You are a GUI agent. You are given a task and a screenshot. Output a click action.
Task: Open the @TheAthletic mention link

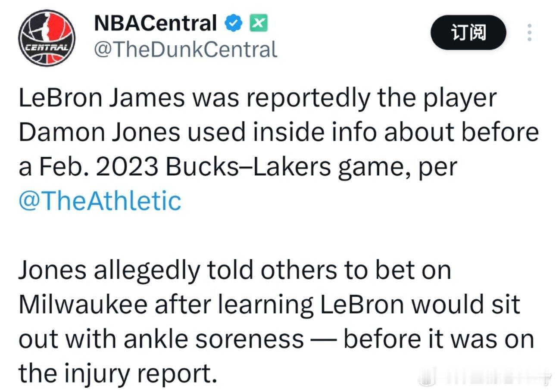click(100, 201)
